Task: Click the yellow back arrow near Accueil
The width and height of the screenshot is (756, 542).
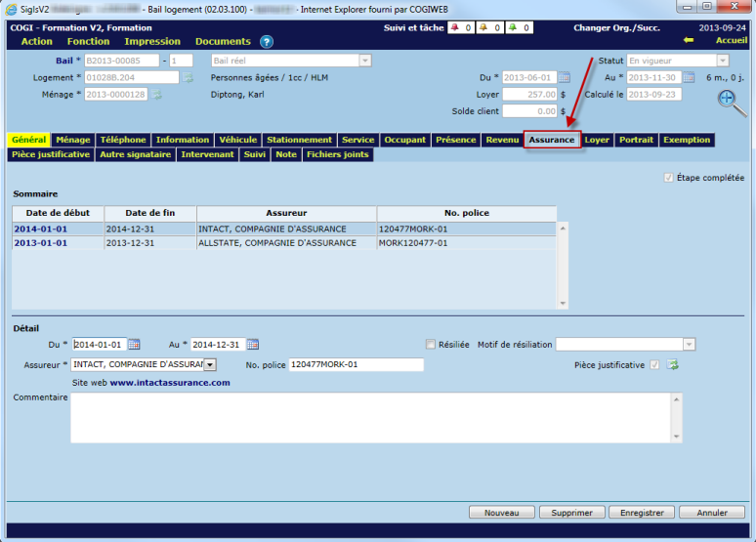Action: [x=689, y=41]
